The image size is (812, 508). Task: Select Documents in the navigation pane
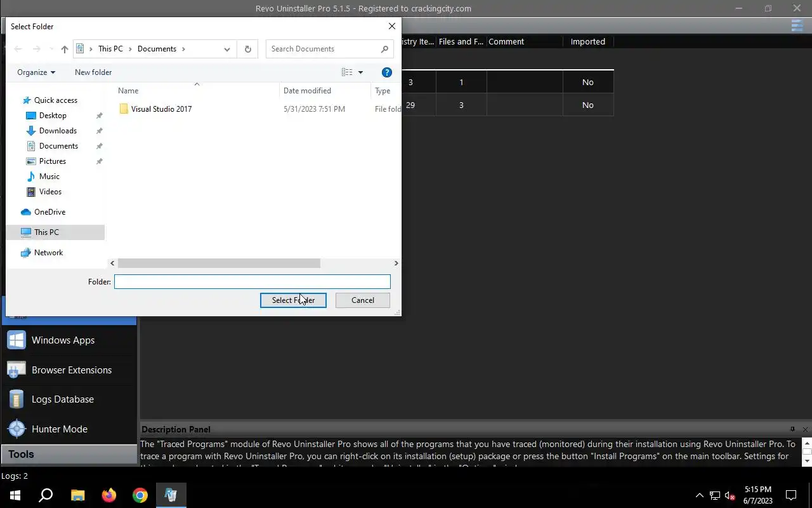(58, 146)
